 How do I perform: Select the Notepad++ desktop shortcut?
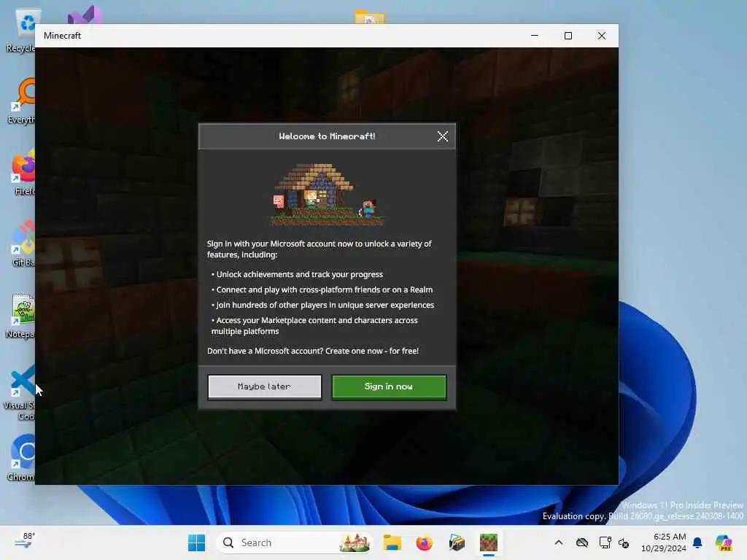pos(20,316)
